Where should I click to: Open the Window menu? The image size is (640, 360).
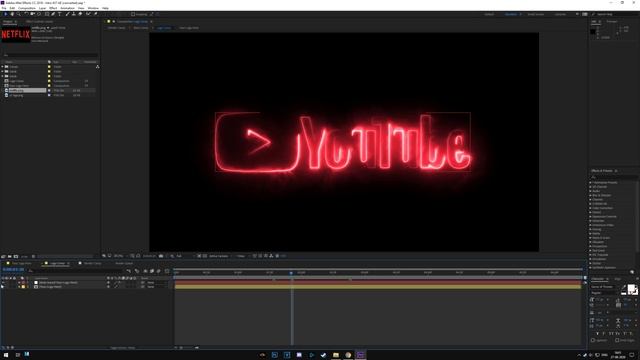coord(93,8)
